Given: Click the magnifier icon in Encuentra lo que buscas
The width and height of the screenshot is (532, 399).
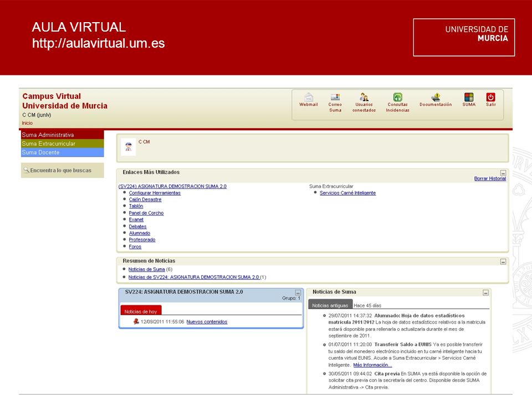Looking at the screenshot, I should (26, 170).
